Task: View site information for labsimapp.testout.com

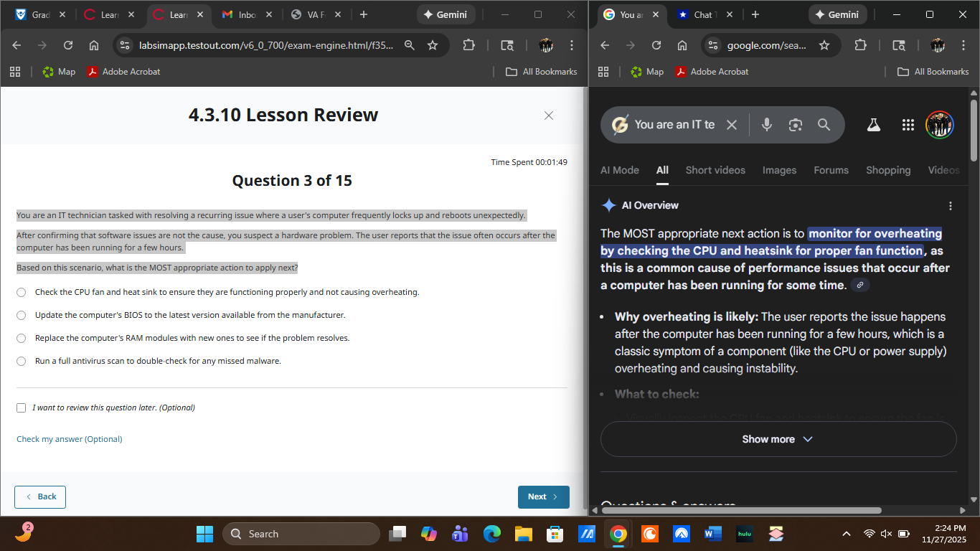Action: coord(125,45)
